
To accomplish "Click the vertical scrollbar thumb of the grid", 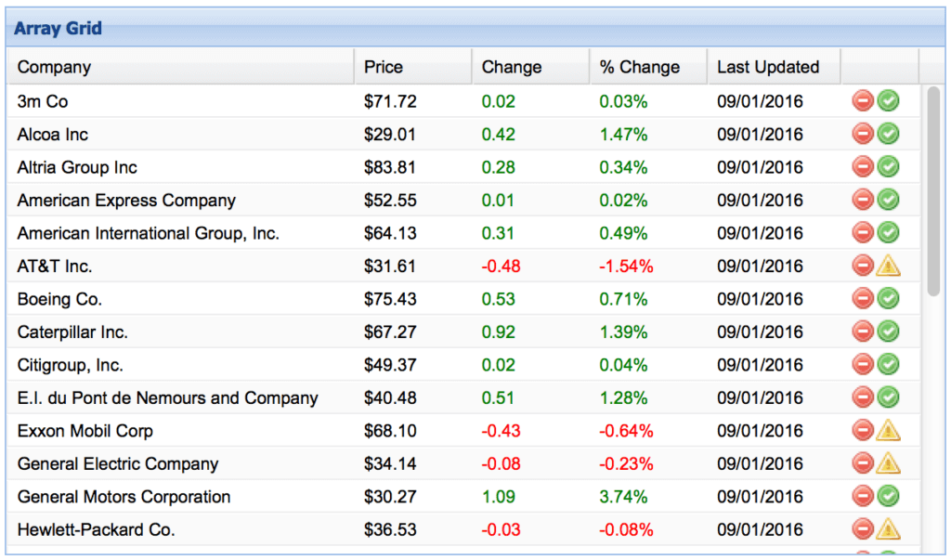I will 933,191.
